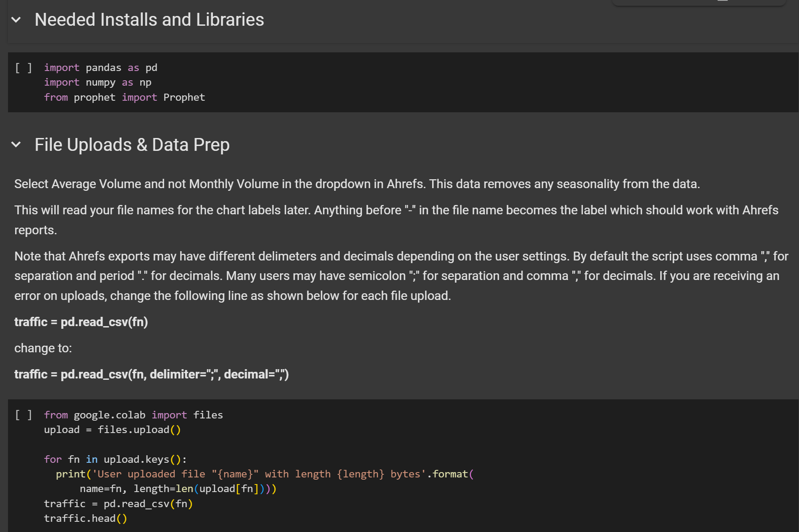Screen dimensions: 799x532
Task: Click the paragraph about Ahrefs delimiters and decimals
Action: click(x=399, y=276)
